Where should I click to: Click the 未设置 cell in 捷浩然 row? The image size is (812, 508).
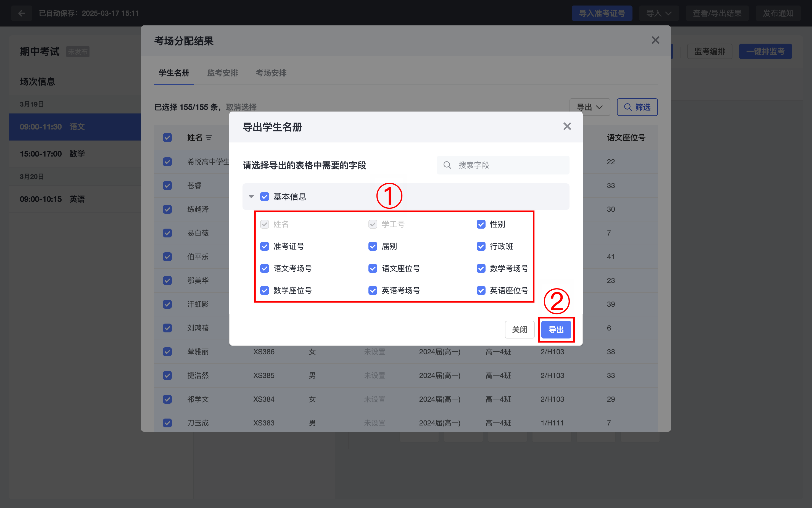tap(375, 375)
